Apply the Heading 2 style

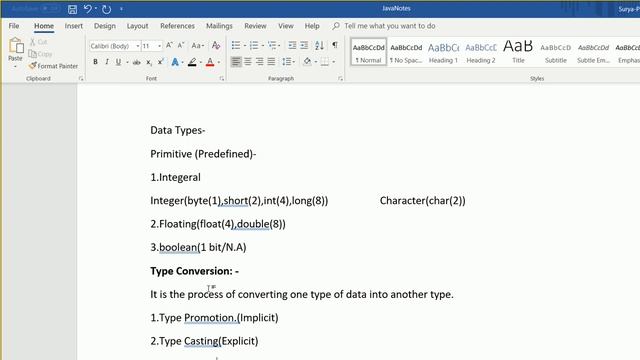tap(481, 52)
